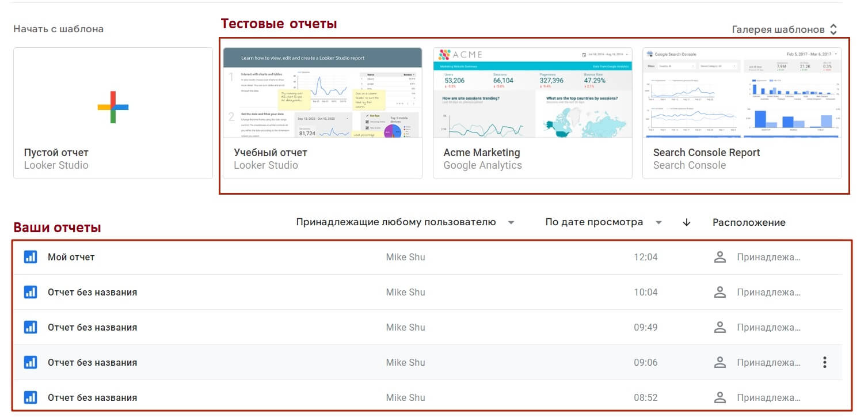Click Принадлежа… location in the Мой отчет row

[x=769, y=257]
